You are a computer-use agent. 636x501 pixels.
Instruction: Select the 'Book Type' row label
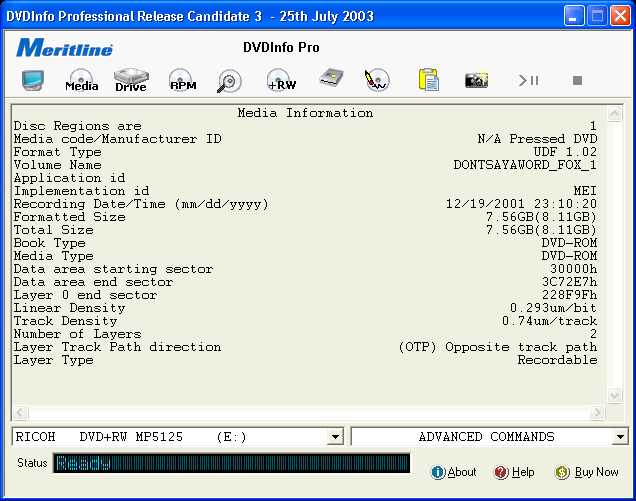click(49, 243)
